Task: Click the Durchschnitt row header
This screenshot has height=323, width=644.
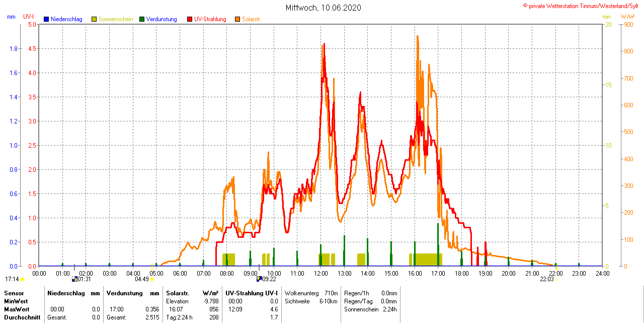Action: tap(22, 317)
